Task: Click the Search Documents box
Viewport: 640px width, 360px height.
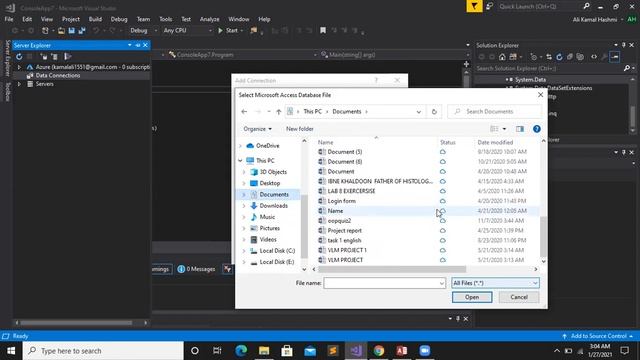Action: pyautogui.click(x=495, y=111)
